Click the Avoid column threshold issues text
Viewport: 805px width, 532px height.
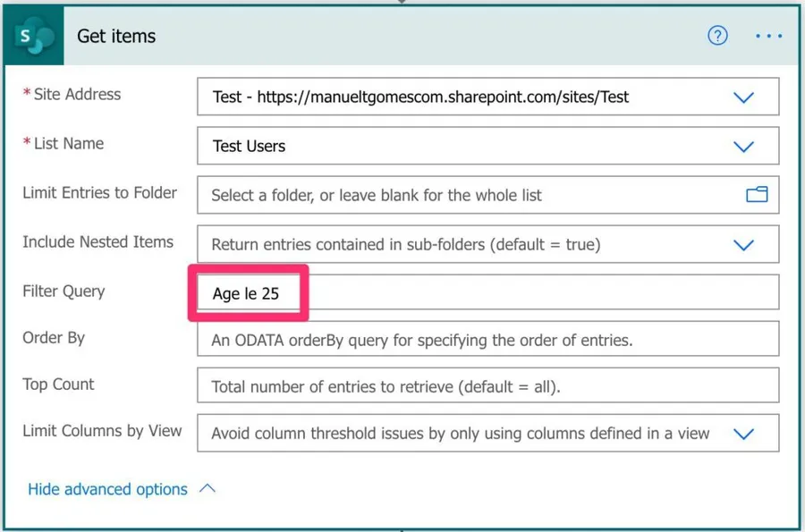click(x=460, y=434)
